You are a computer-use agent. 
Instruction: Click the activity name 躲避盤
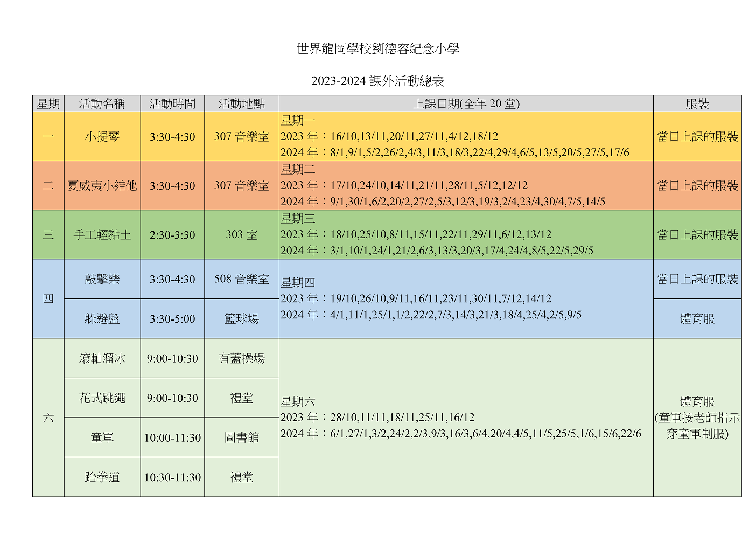coord(102,318)
